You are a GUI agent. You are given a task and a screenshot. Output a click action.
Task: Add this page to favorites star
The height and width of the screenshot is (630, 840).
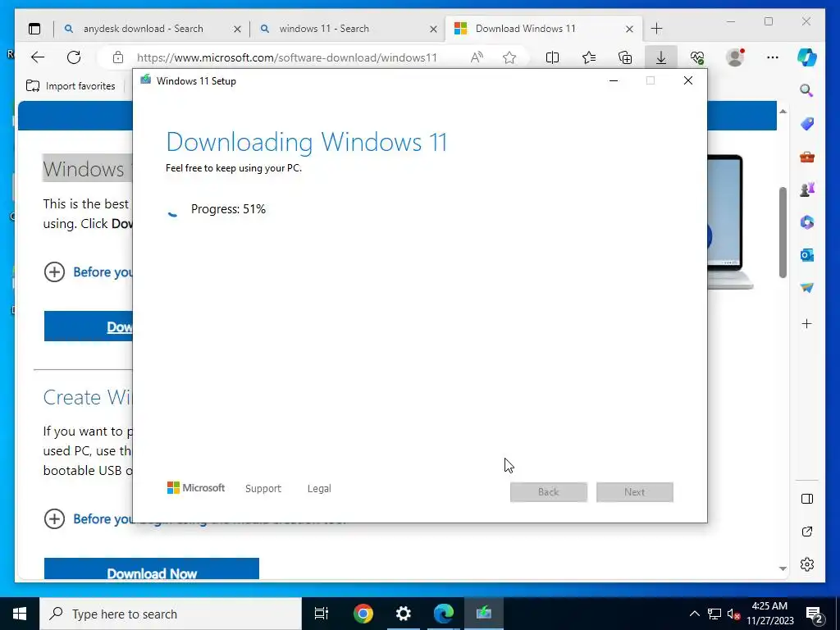pos(509,57)
